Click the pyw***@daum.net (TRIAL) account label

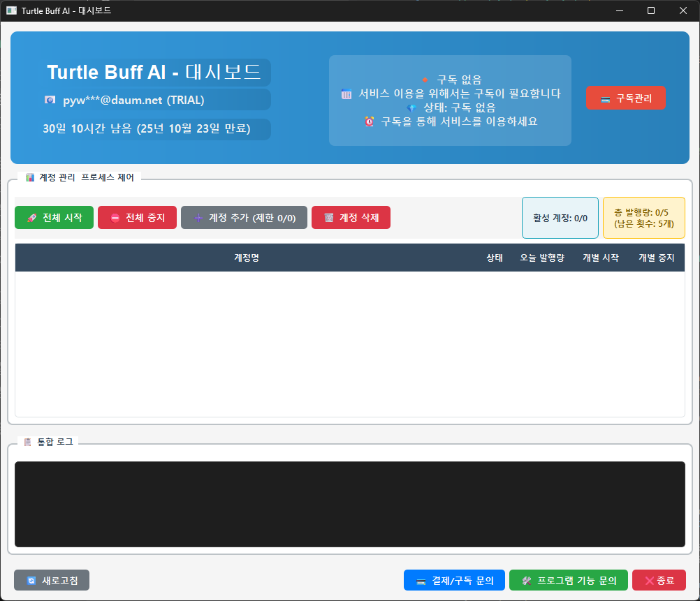point(133,100)
